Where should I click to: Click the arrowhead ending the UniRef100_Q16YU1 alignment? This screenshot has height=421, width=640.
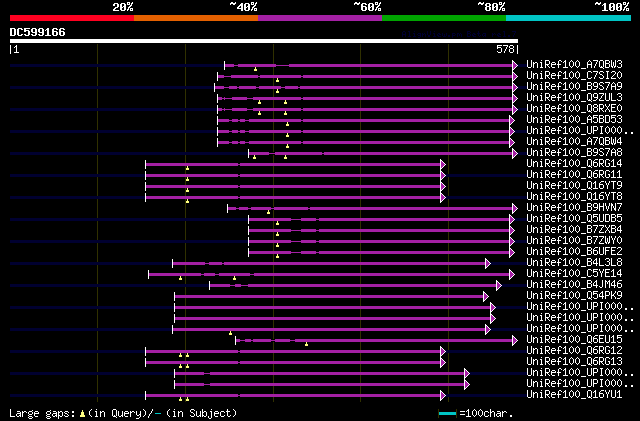tap(443, 396)
